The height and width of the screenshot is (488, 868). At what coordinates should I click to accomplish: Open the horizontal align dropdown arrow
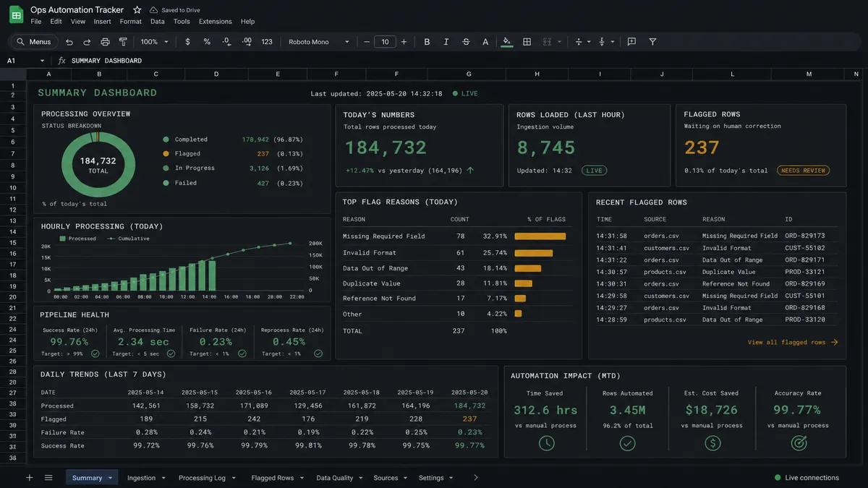point(589,42)
